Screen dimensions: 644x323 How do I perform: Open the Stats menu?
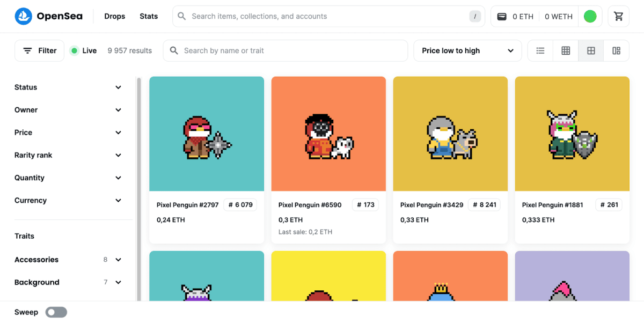pos(149,17)
